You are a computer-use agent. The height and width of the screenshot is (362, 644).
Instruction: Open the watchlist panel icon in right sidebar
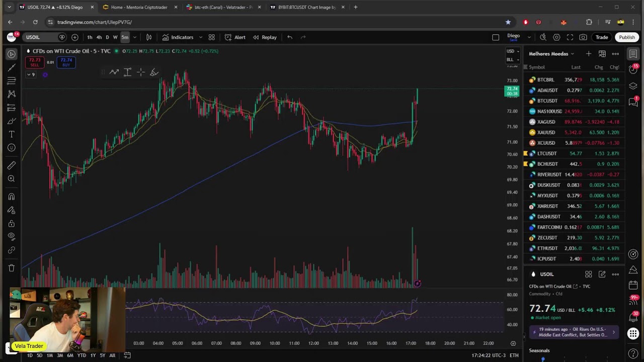click(x=633, y=54)
